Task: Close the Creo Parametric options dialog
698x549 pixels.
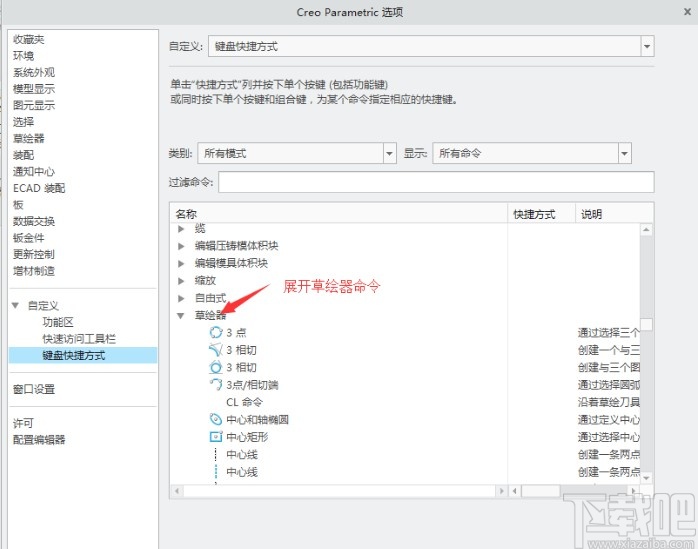Action: (687, 12)
